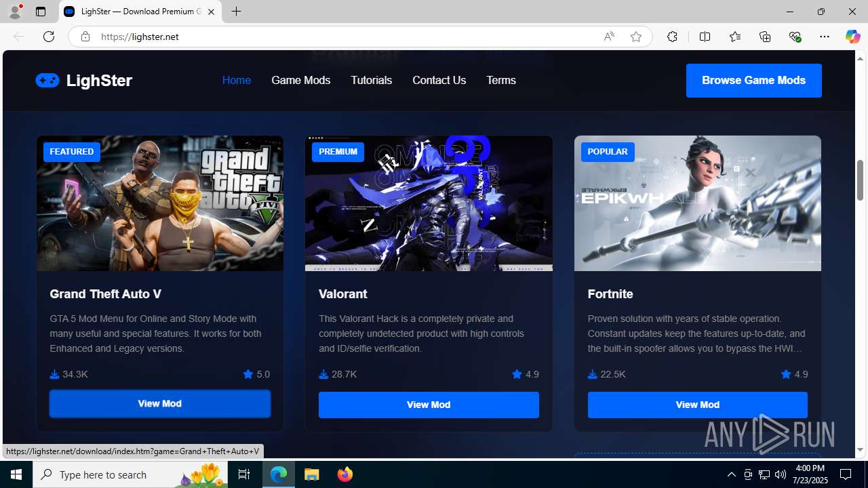868x488 pixels.
Task: Open Firefox from the taskbar
Action: [x=345, y=474]
